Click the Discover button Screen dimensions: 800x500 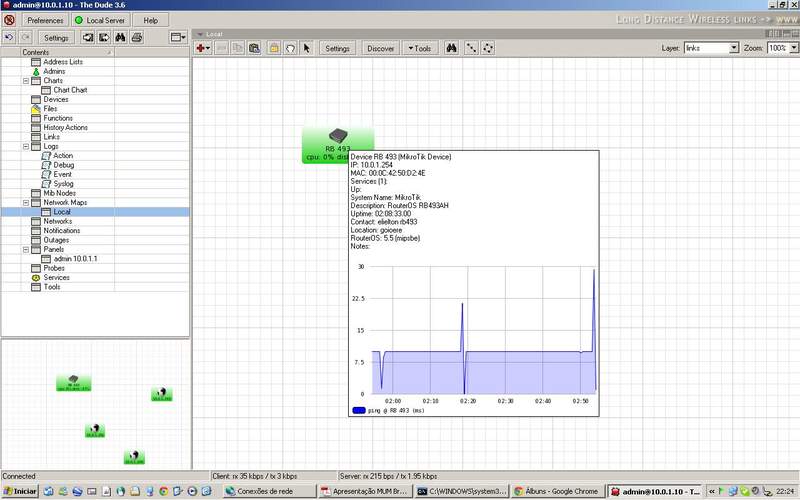(x=380, y=48)
